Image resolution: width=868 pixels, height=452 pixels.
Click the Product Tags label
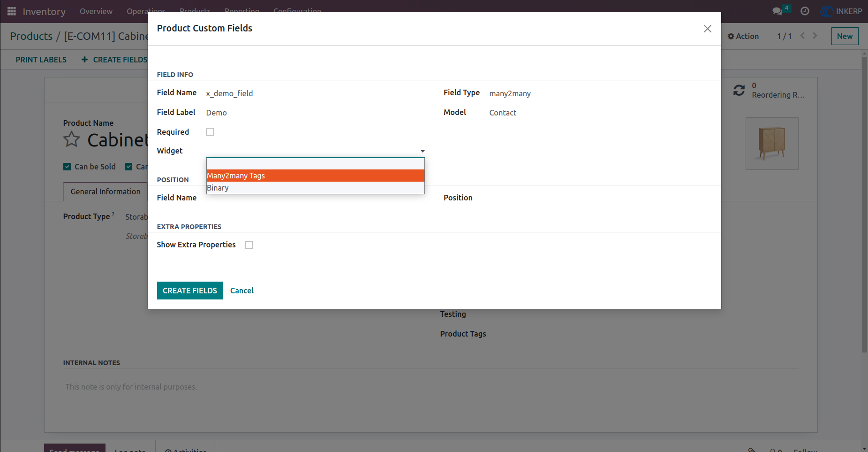(463, 334)
